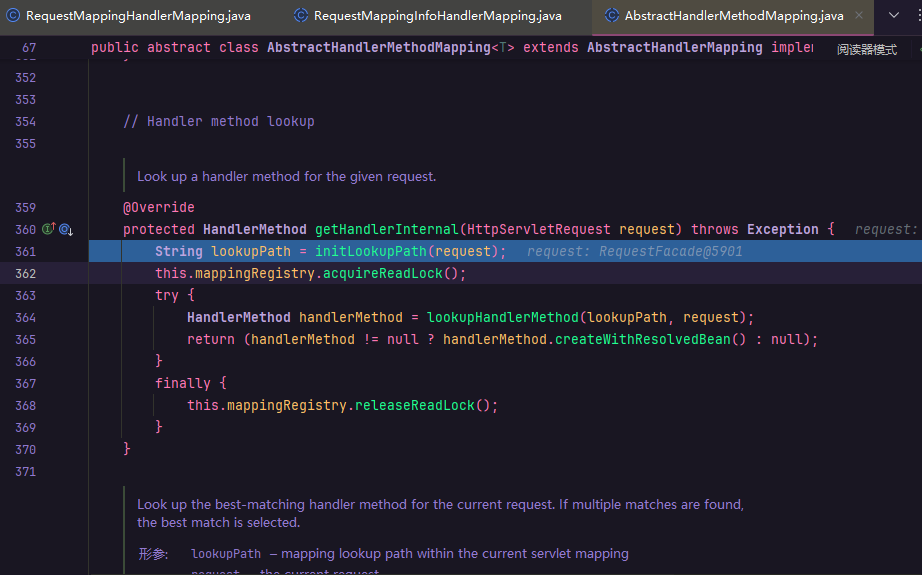Click line number 364 in the gutter
The width and height of the screenshot is (922, 575).
point(25,317)
